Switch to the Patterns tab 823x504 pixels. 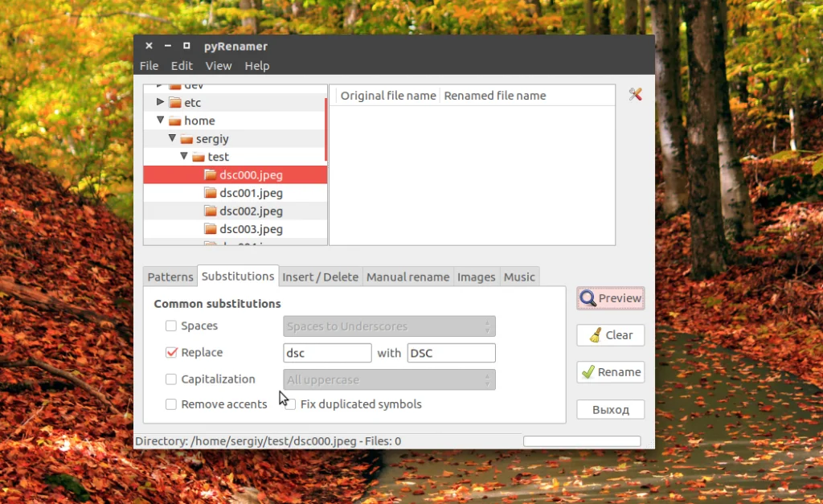tap(170, 277)
